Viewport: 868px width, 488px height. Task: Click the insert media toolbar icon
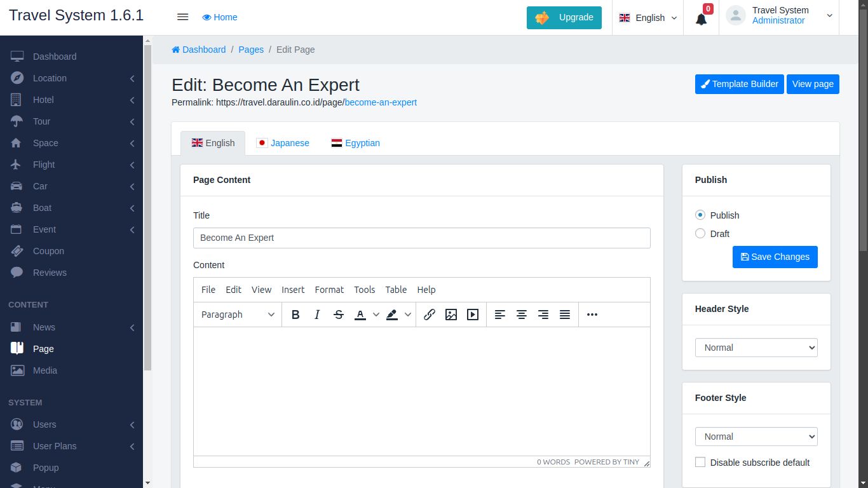(x=473, y=315)
